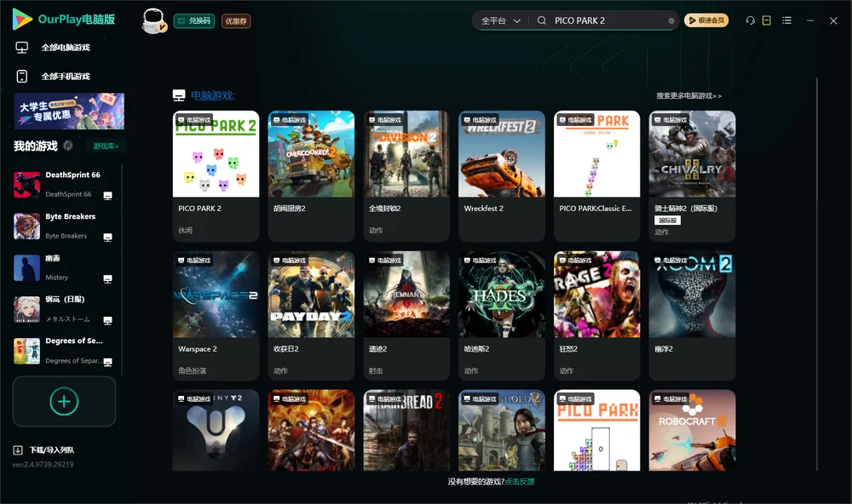
Task: Open the list menu icon in title bar
Action: click(x=786, y=20)
